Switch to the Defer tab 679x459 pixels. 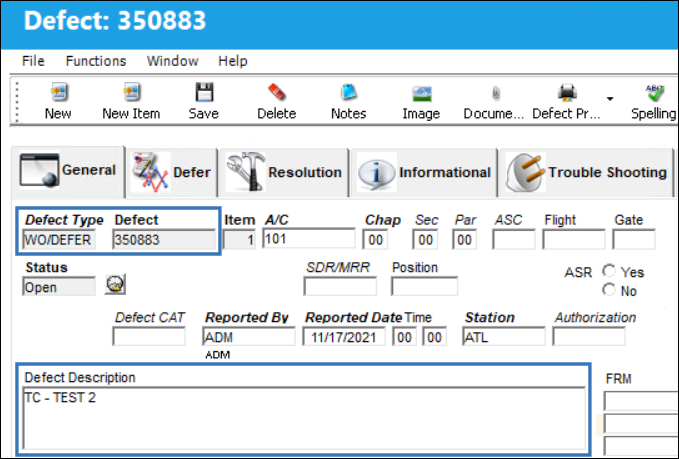(171, 173)
